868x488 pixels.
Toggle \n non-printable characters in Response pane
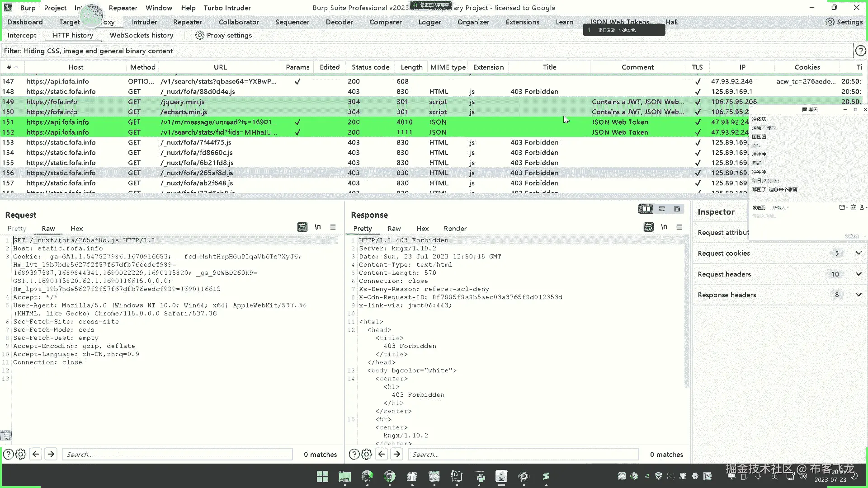664,227
